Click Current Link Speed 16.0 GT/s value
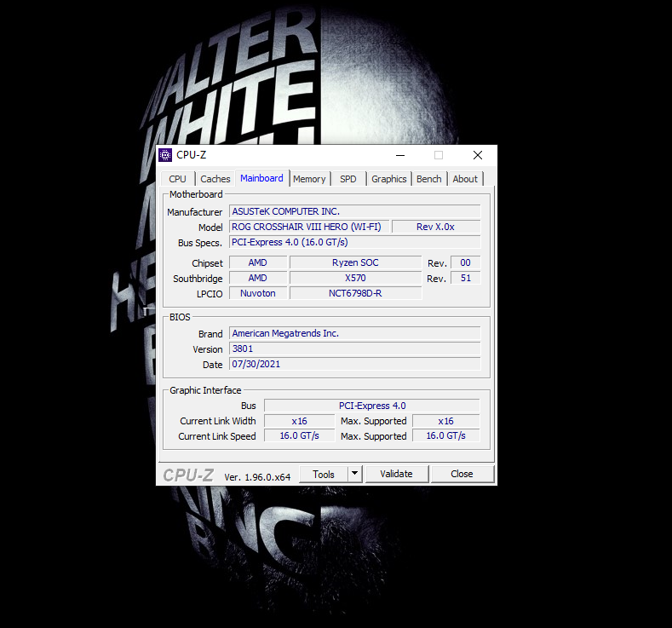The height and width of the screenshot is (628, 672). pyautogui.click(x=299, y=435)
